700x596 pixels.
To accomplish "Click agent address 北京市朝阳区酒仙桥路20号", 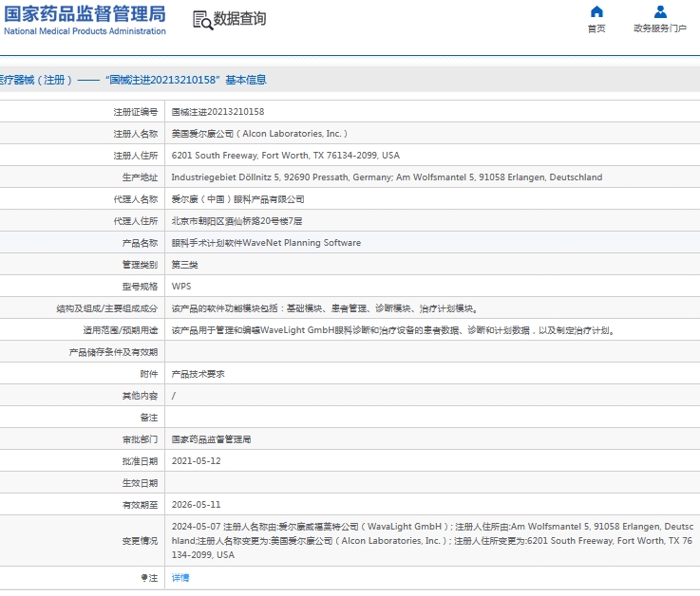I will point(237,221).
